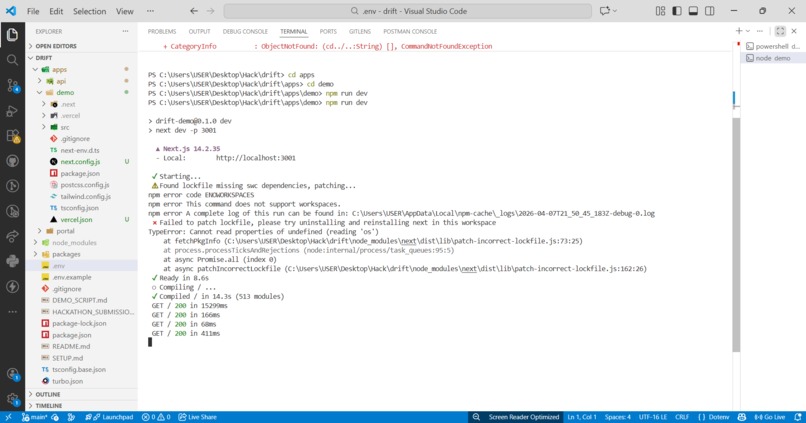Select the node demo terminal instance
This screenshot has width=806, height=423.
pyautogui.click(x=773, y=58)
